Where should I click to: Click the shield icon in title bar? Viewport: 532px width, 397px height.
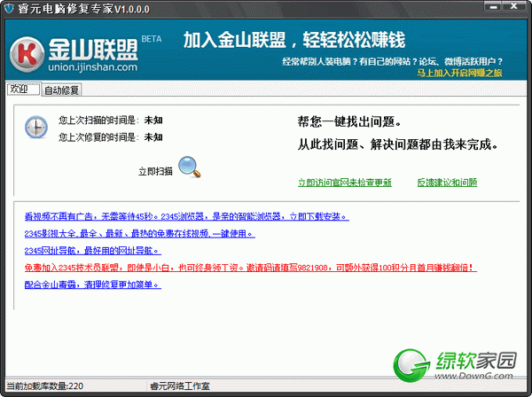point(9,8)
